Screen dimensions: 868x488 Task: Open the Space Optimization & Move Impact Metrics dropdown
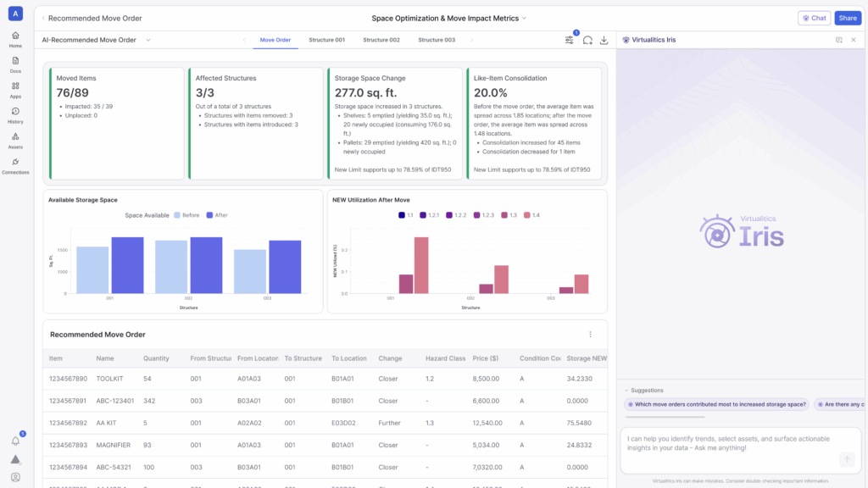[524, 19]
